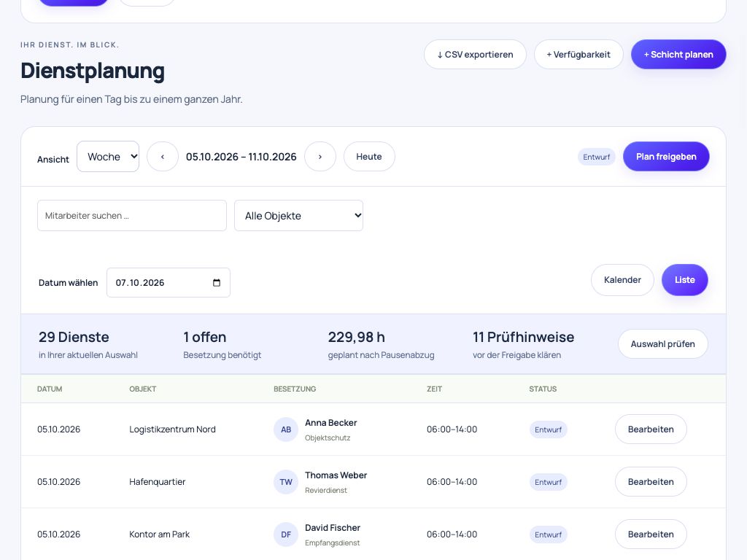Viewport: 747px width, 560px height.
Task: Check selection with Auswahl prüfen
Action: coord(662,344)
